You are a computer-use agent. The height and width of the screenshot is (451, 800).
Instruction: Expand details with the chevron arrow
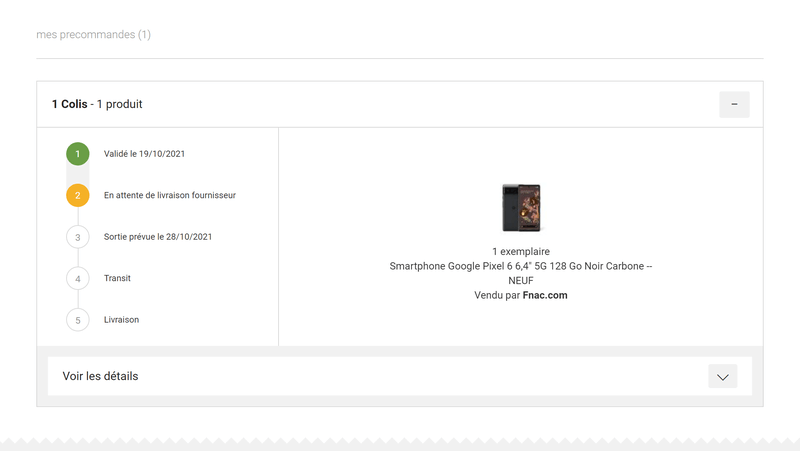[x=722, y=376]
